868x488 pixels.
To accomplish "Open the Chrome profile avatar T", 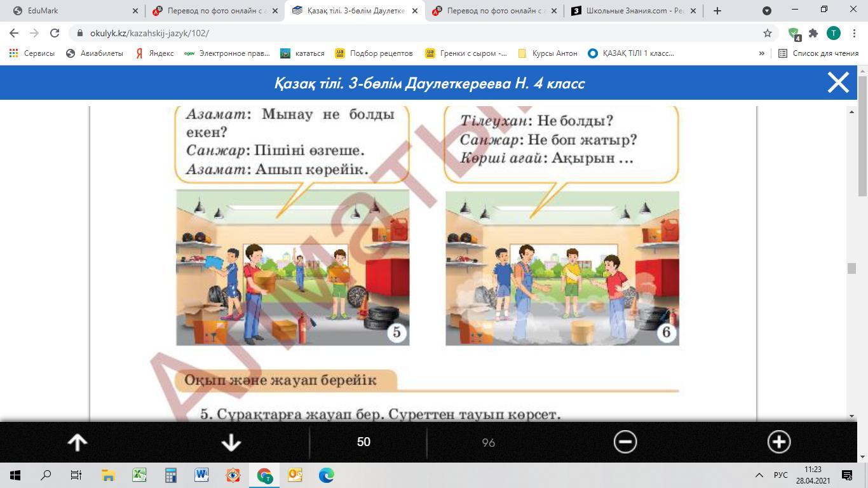I will 834,33.
